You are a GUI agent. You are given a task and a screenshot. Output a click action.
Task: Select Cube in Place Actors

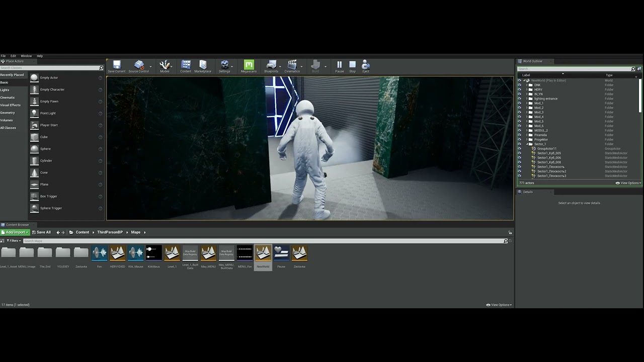(x=66, y=137)
